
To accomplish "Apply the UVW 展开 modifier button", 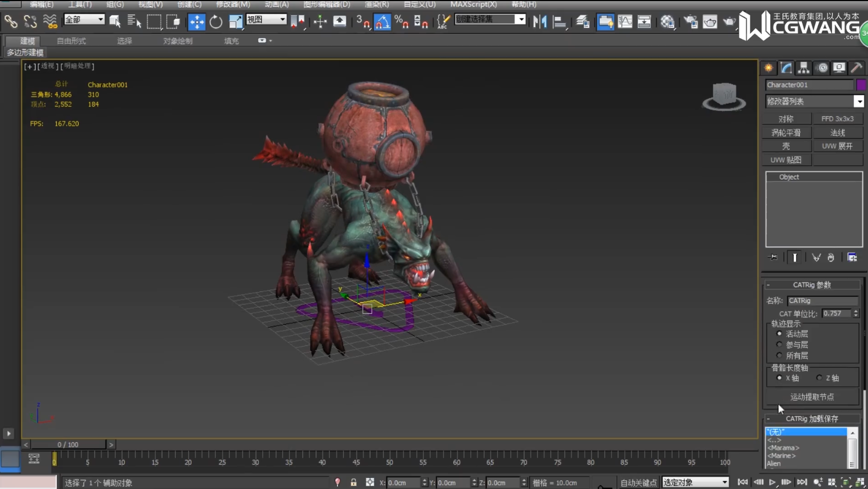I will pyautogui.click(x=837, y=146).
